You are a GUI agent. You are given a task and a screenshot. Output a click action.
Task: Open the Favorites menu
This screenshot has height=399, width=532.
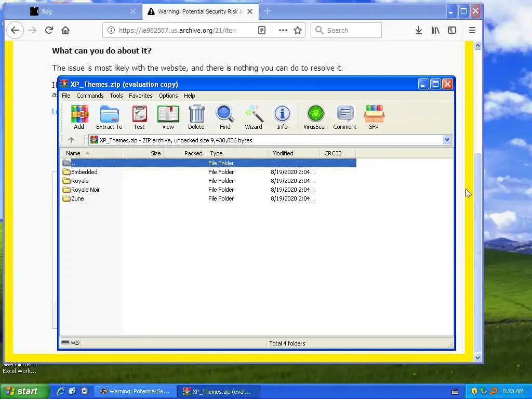(x=140, y=96)
